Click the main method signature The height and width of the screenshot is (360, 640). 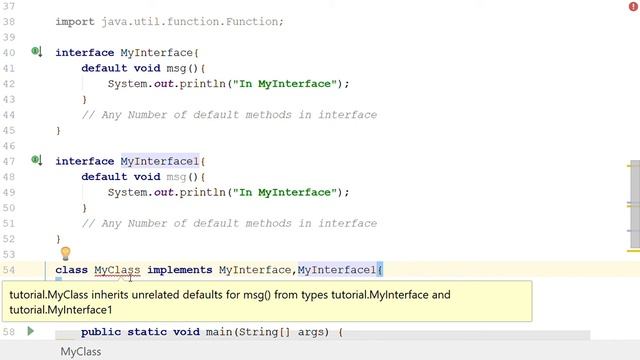212,332
